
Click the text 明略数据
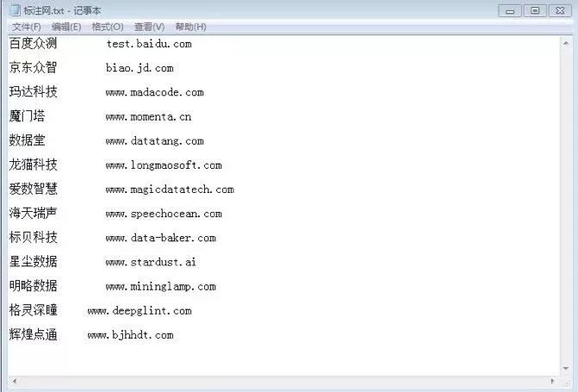point(34,286)
